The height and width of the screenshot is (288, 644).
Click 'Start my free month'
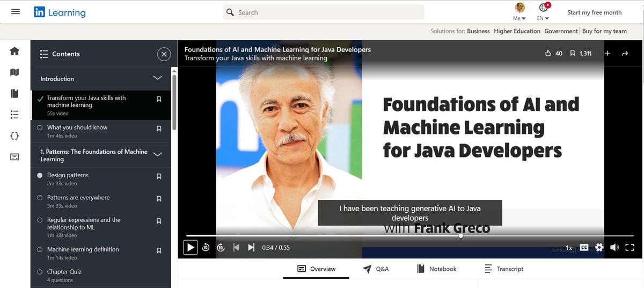[594, 12]
